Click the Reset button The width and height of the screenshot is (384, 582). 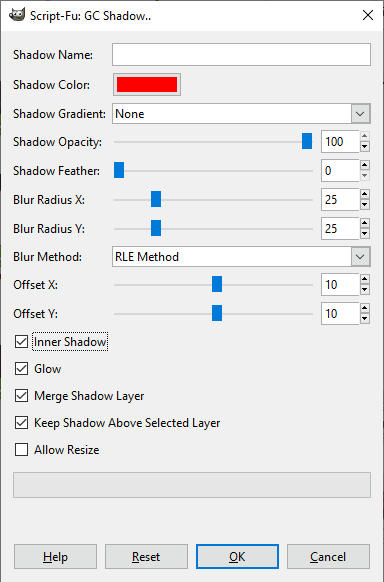tap(146, 556)
